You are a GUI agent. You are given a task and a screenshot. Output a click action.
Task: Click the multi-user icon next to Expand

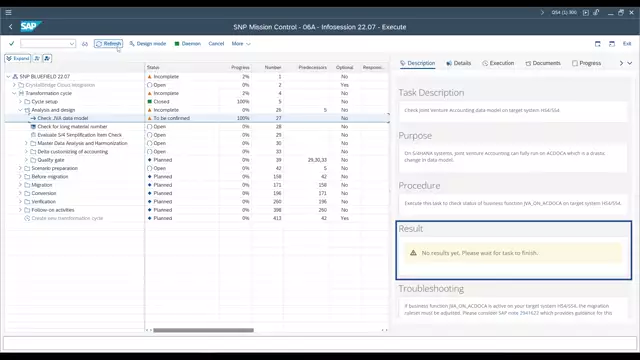pyautogui.click(x=47, y=58)
